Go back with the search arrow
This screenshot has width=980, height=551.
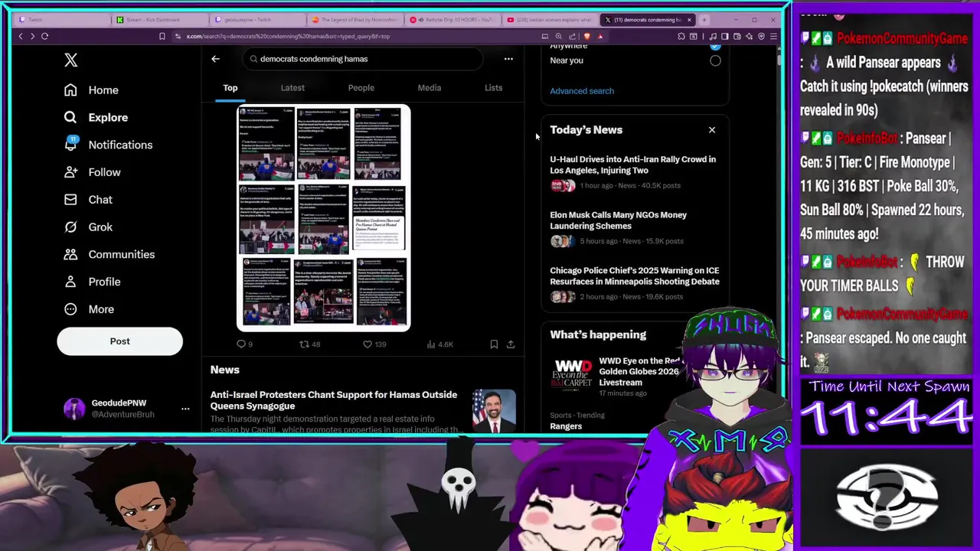coord(215,59)
